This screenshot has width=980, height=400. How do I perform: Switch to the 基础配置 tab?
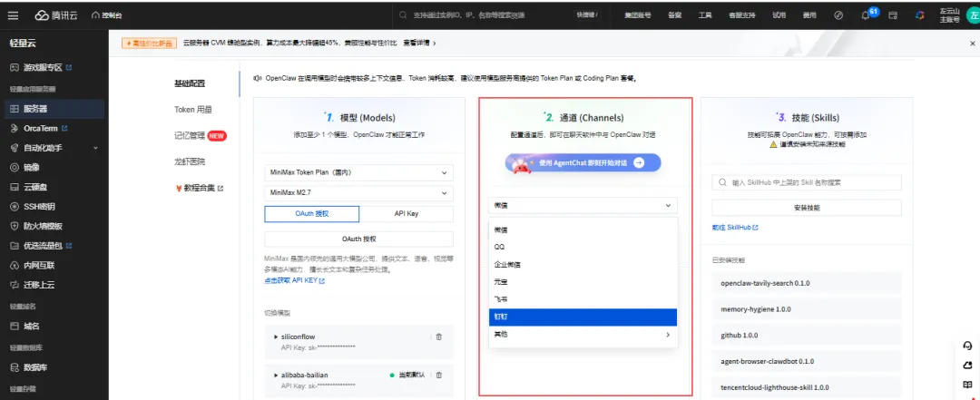click(190, 83)
